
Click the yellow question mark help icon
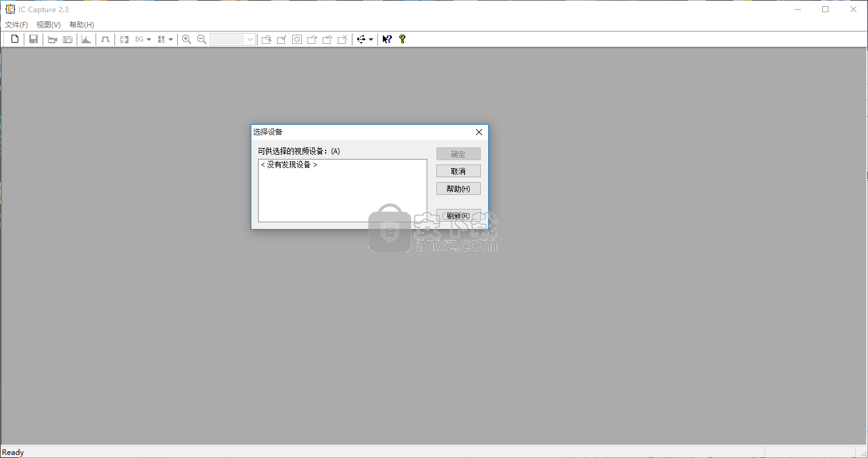(402, 39)
